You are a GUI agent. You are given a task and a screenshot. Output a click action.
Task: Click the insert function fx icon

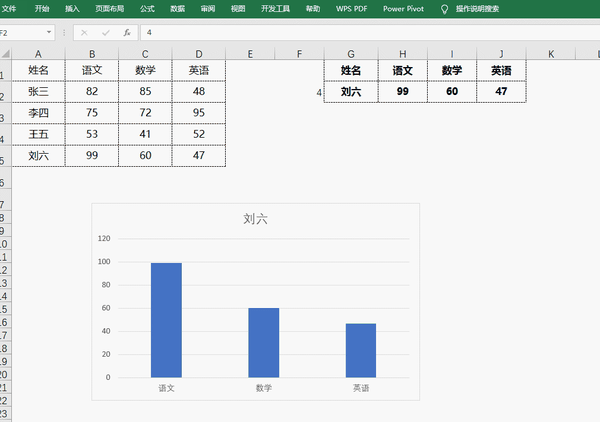127,33
